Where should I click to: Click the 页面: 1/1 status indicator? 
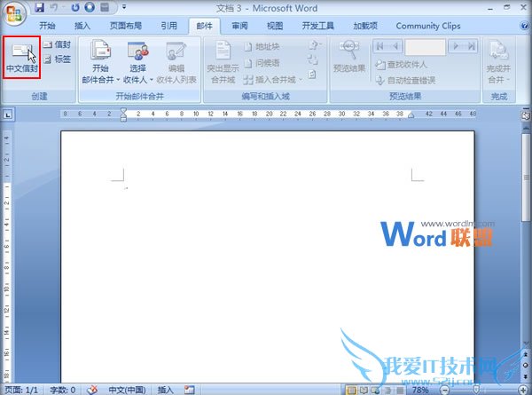point(21,390)
